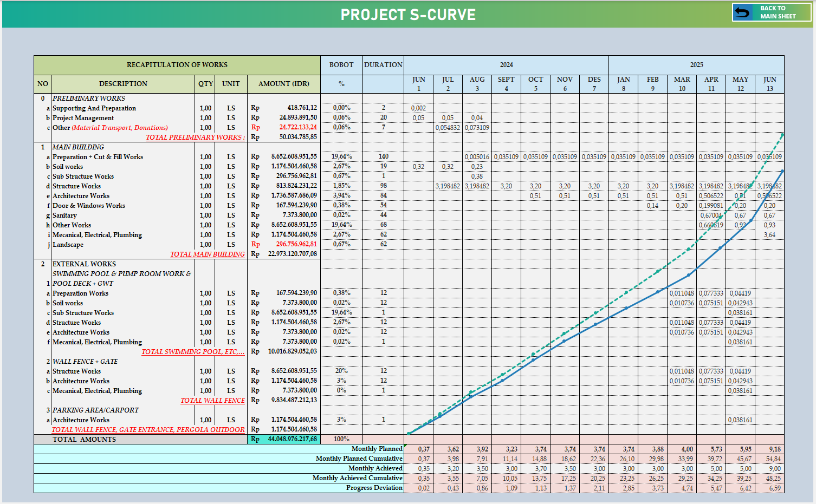Select the green total amount cell 44.048.976.217,68
816x504 pixels.
(284, 439)
